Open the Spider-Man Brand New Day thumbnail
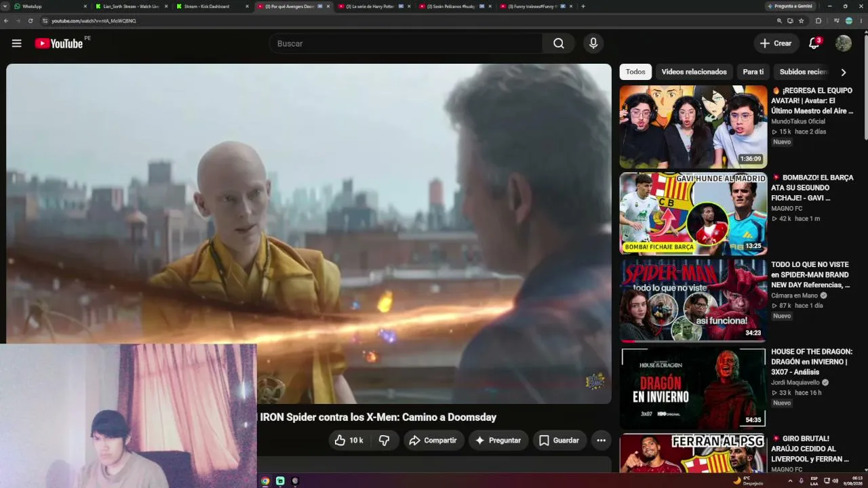868x488 pixels. pos(693,301)
